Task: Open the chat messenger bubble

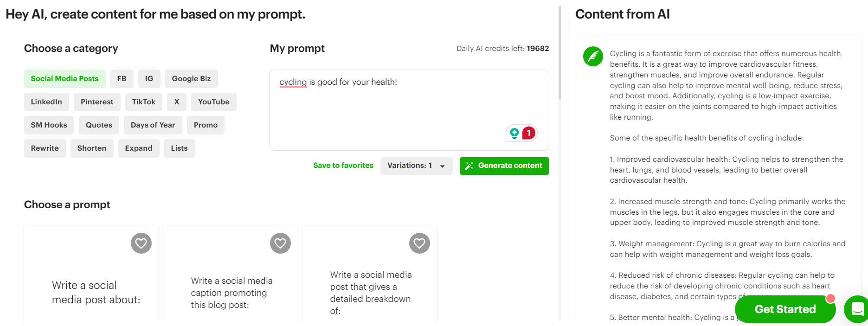Action: (856, 309)
